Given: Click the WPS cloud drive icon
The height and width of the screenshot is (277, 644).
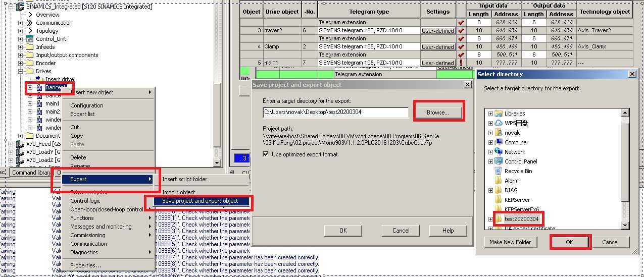Looking at the screenshot, I should click(x=499, y=123).
